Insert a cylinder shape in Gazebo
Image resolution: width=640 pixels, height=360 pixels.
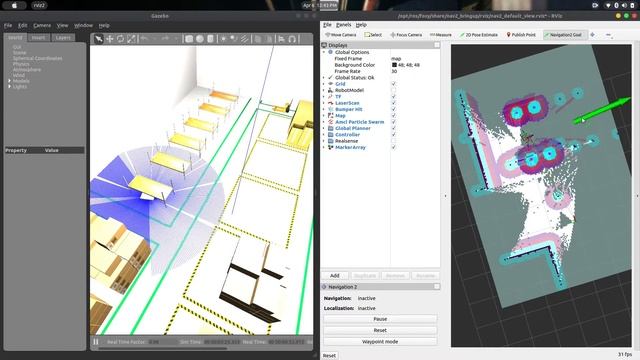[210, 39]
